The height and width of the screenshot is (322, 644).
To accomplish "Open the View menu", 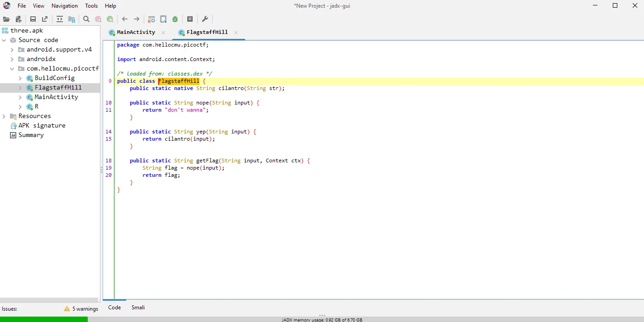I will tap(38, 6).
